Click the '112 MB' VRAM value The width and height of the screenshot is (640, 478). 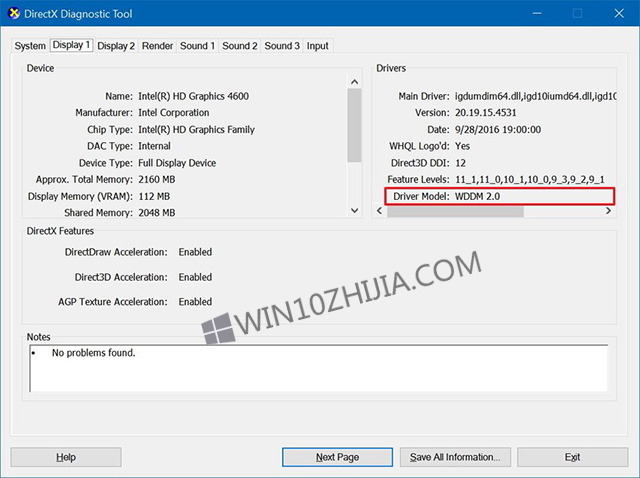click(154, 196)
